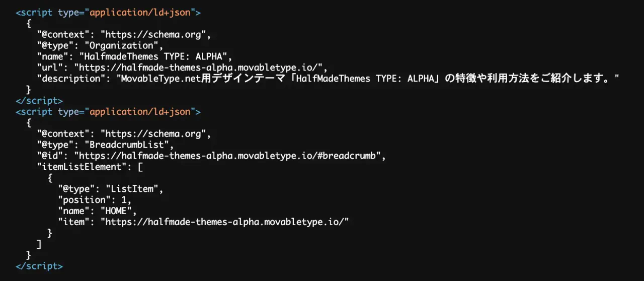Click the "@id" key

point(51,156)
